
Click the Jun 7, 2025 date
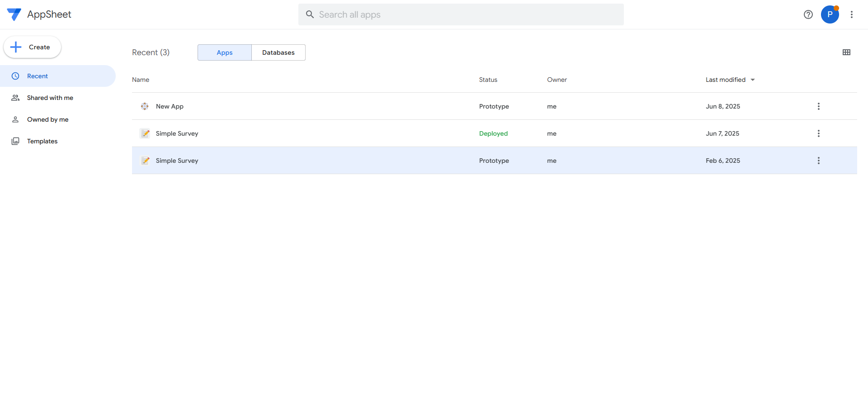(722, 133)
